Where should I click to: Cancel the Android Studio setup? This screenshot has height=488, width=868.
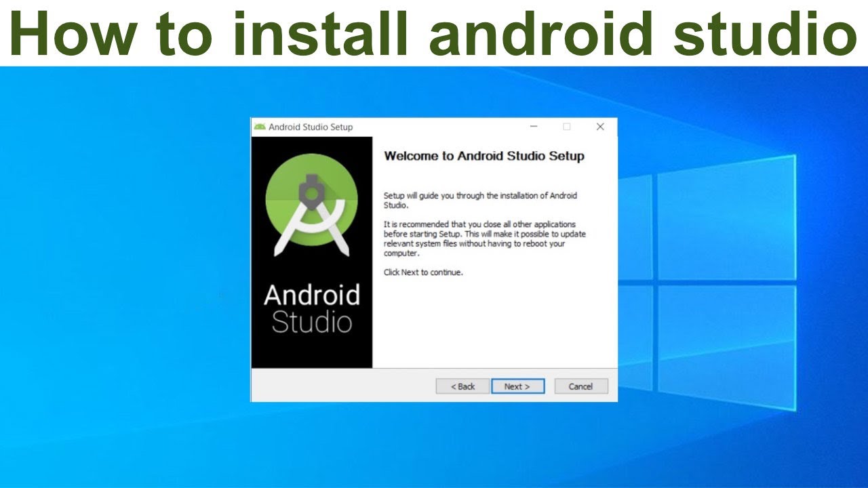[581, 386]
